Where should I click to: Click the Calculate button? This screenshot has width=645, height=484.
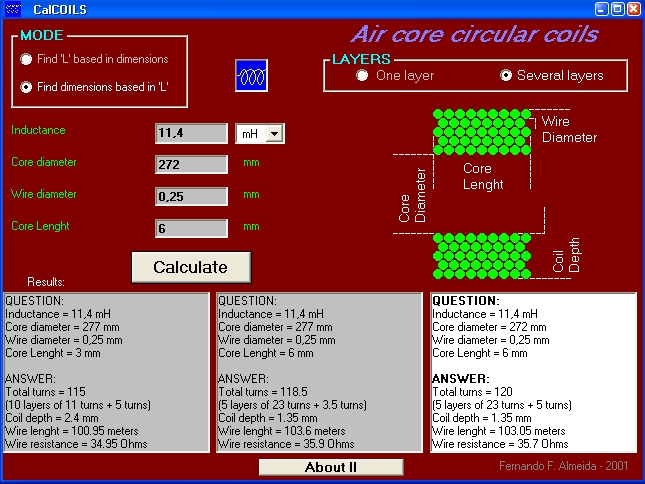191,267
